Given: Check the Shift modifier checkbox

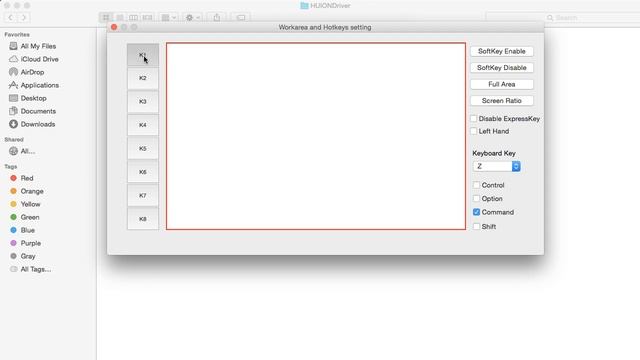Looking at the screenshot, I should (476, 227).
